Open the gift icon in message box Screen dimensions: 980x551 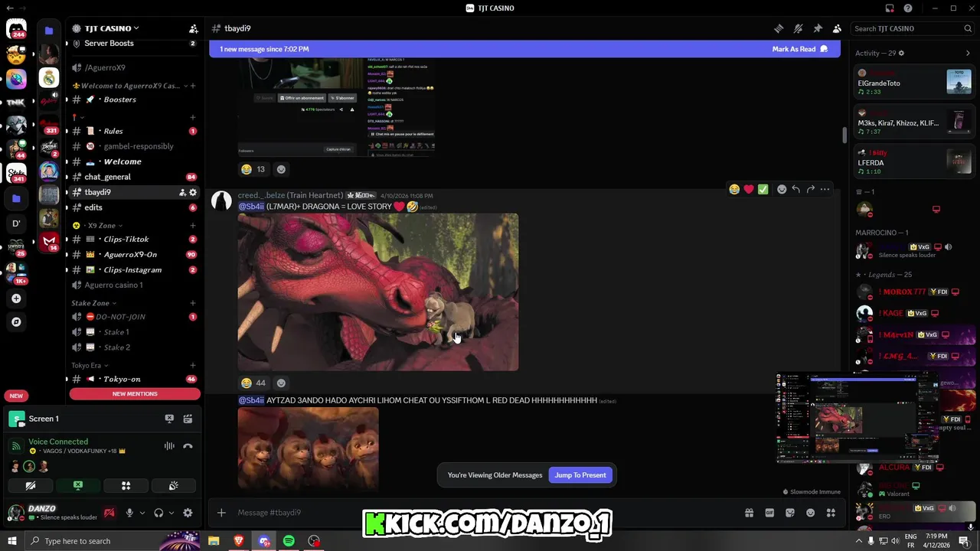tap(749, 513)
